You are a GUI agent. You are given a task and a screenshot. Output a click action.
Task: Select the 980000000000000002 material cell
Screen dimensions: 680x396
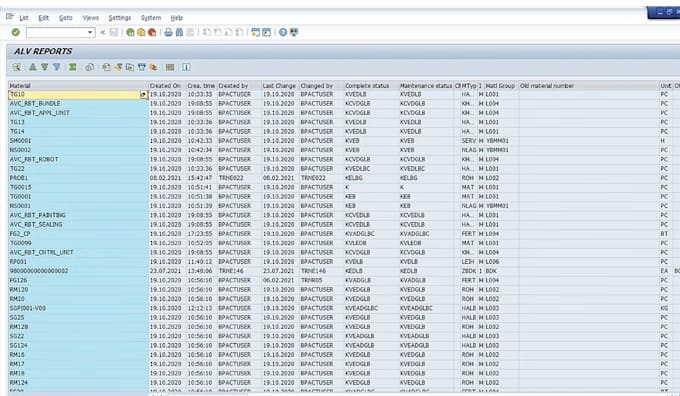(78, 271)
